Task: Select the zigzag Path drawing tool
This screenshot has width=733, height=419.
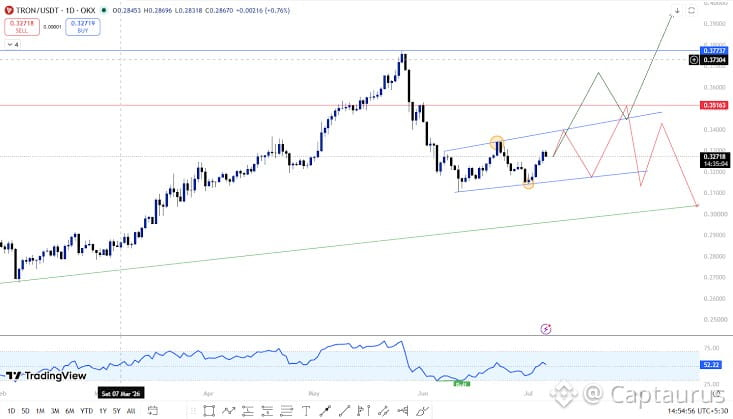Action: [x=229, y=411]
